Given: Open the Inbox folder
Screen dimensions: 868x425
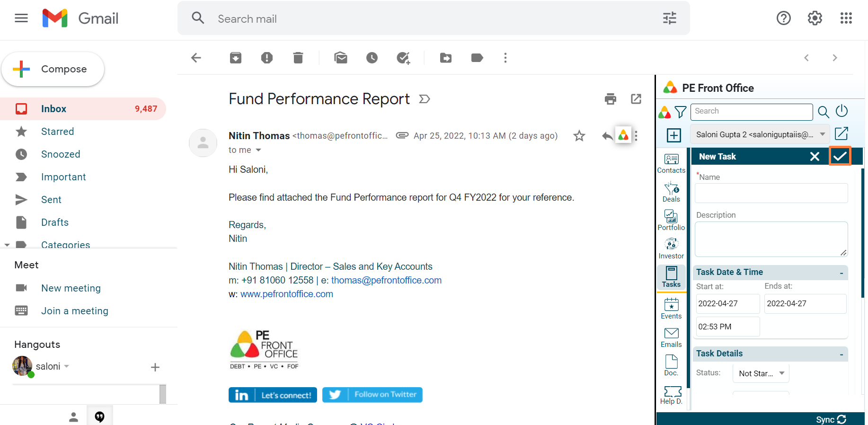Looking at the screenshot, I should [53, 109].
